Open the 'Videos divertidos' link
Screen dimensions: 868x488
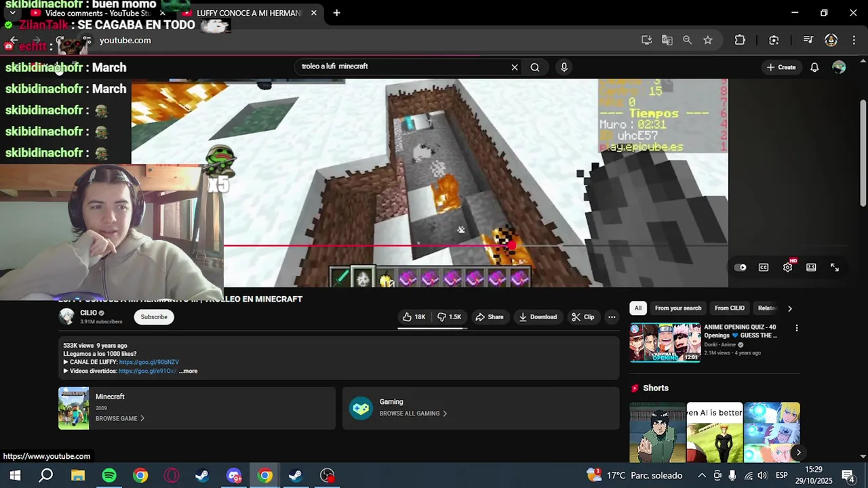[x=147, y=371]
